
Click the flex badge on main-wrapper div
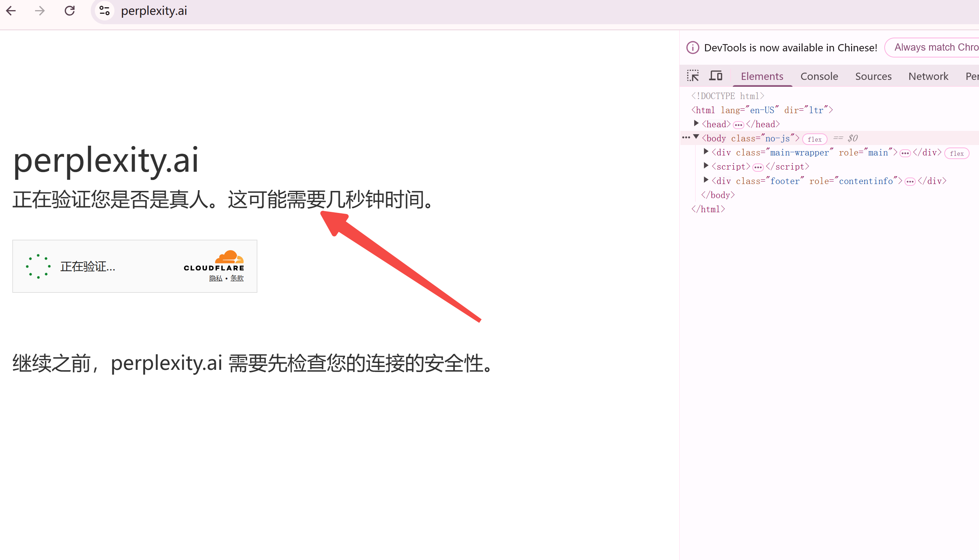point(957,153)
